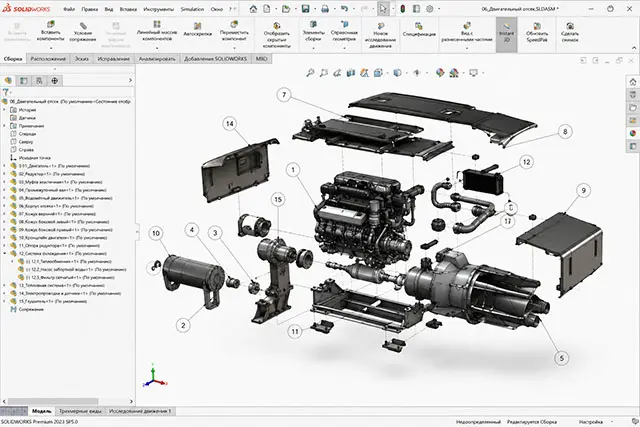640x427 pixels.
Task: Expand the 02_Редуктор component in the tree
Action: point(4,174)
